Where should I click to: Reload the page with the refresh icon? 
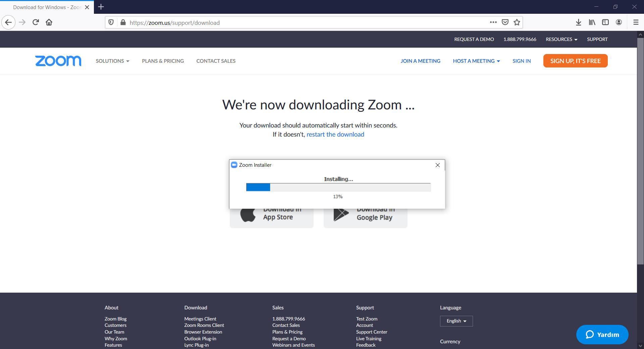36,22
